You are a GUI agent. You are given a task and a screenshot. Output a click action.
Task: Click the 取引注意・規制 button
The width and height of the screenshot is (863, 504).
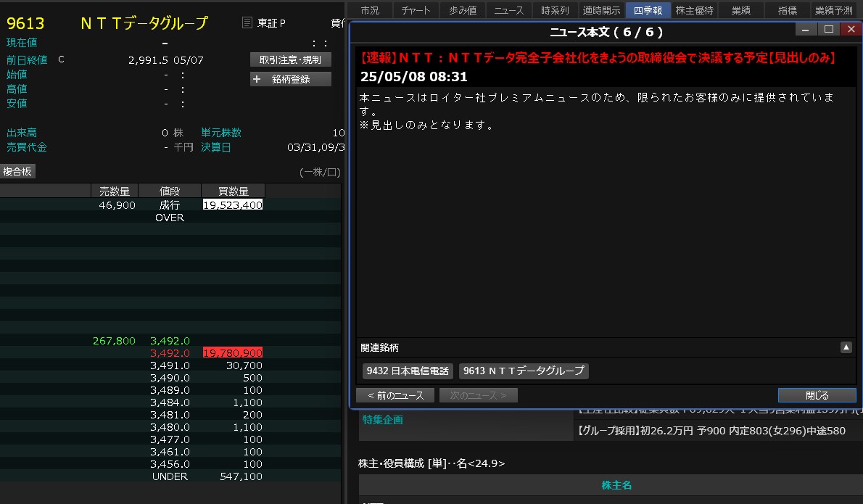(x=291, y=59)
